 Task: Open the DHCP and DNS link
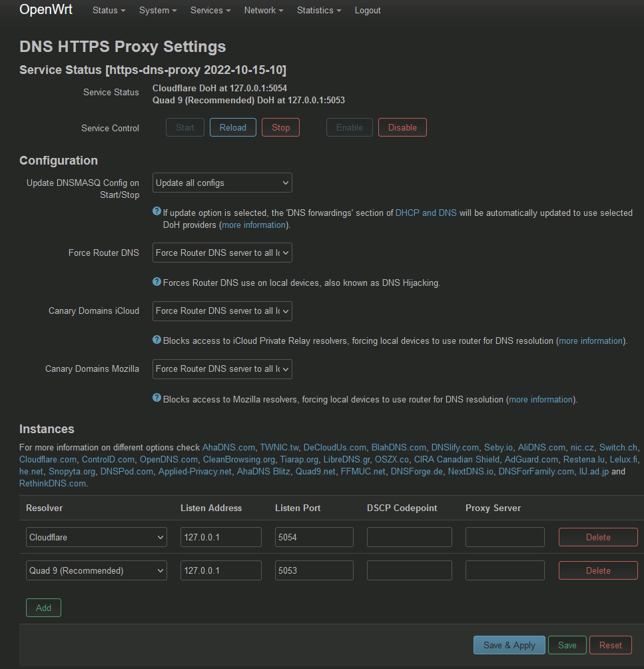coord(426,213)
